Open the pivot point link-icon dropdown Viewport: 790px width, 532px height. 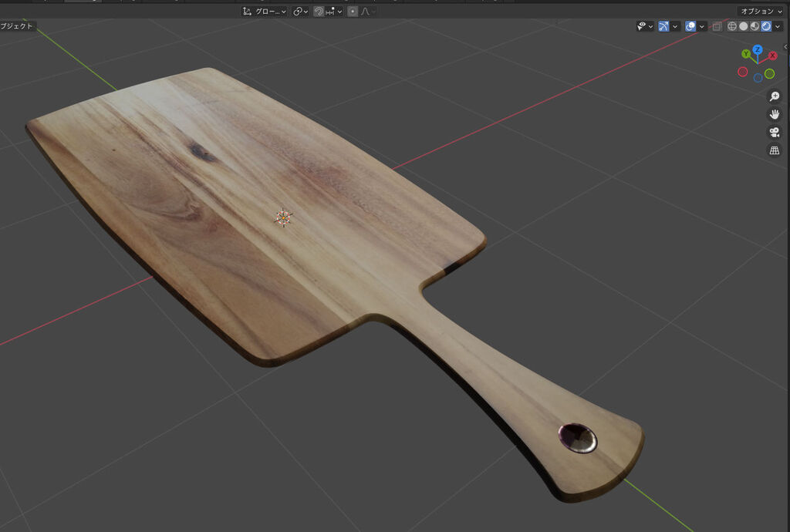pos(301,11)
